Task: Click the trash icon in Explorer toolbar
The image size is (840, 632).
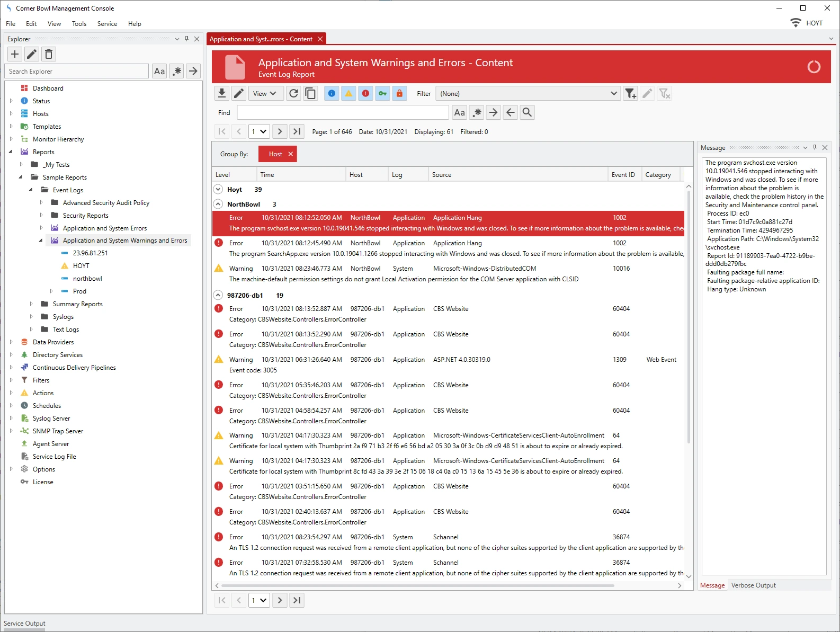Action: coord(49,54)
